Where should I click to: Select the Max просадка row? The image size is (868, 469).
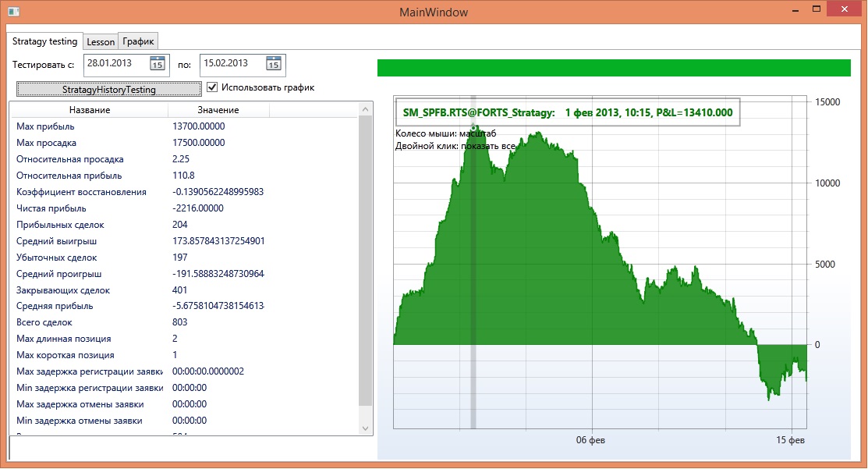point(184,143)
